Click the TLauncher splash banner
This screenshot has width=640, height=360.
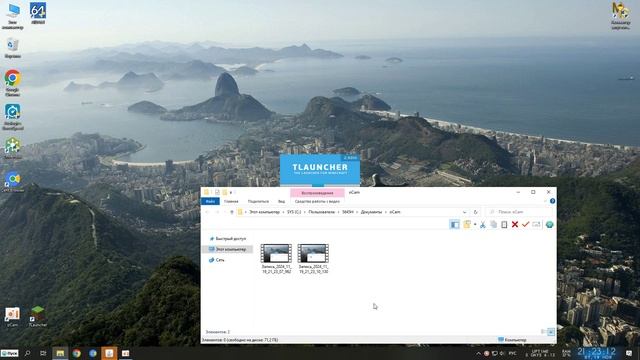320,170
